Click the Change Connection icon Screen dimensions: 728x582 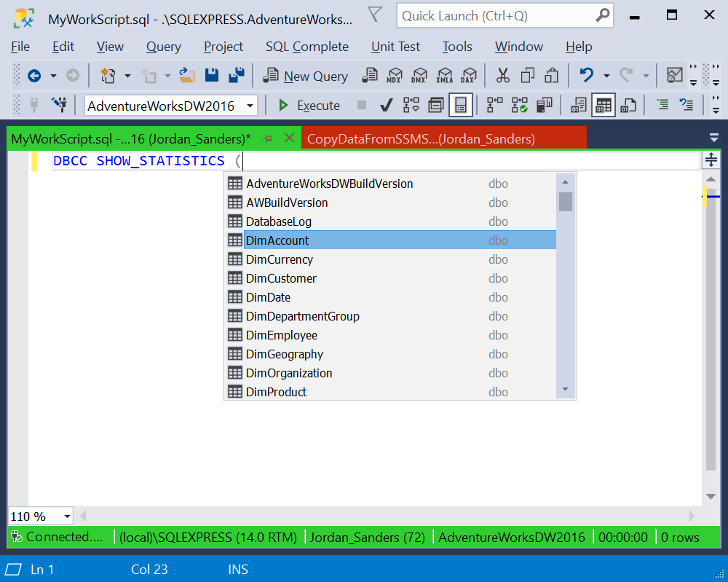[60, 105]
